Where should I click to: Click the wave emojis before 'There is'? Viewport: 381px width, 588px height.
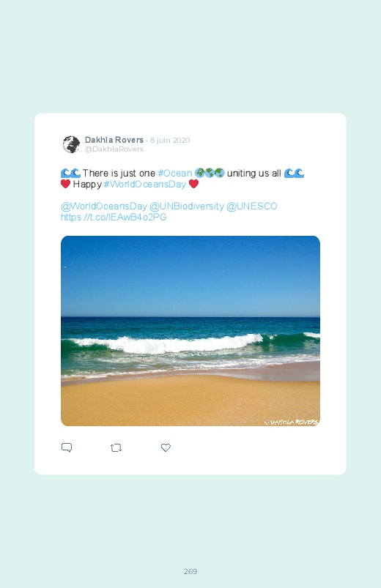click(70, 174)
